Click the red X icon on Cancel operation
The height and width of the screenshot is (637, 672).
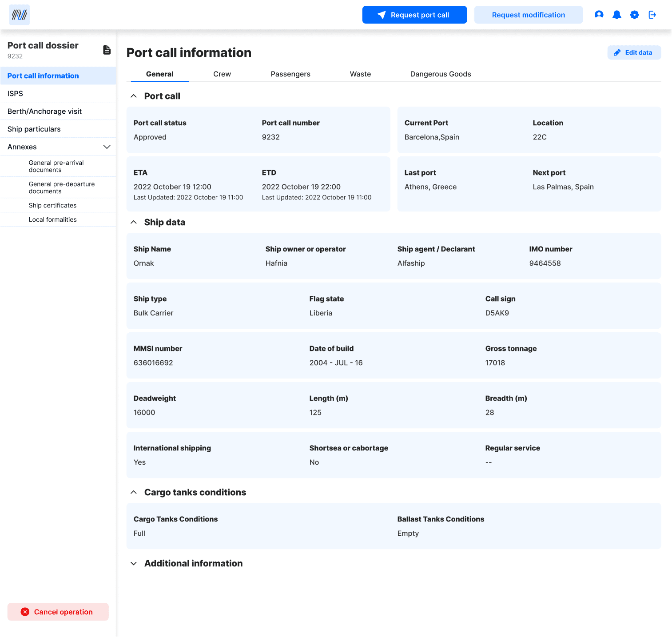pos(25,612)
